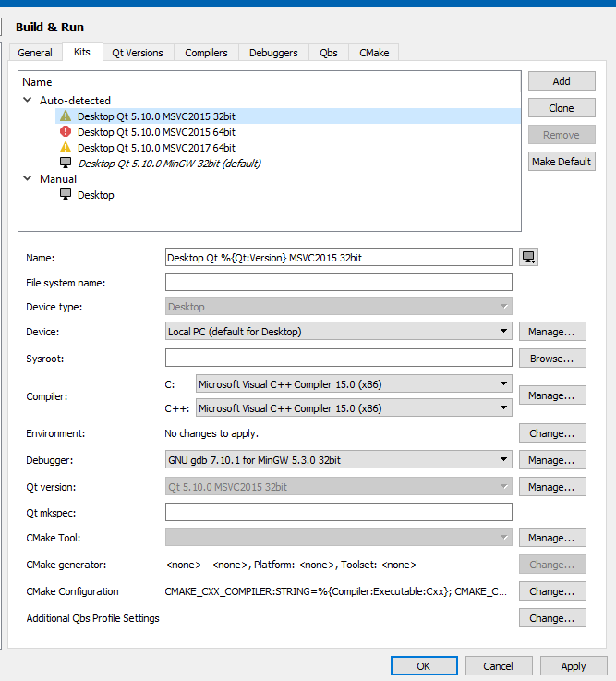The image size is (616, 681).
Task: Click warning icon of MSVC2015 32bit kit
Action: pos(66,116)
